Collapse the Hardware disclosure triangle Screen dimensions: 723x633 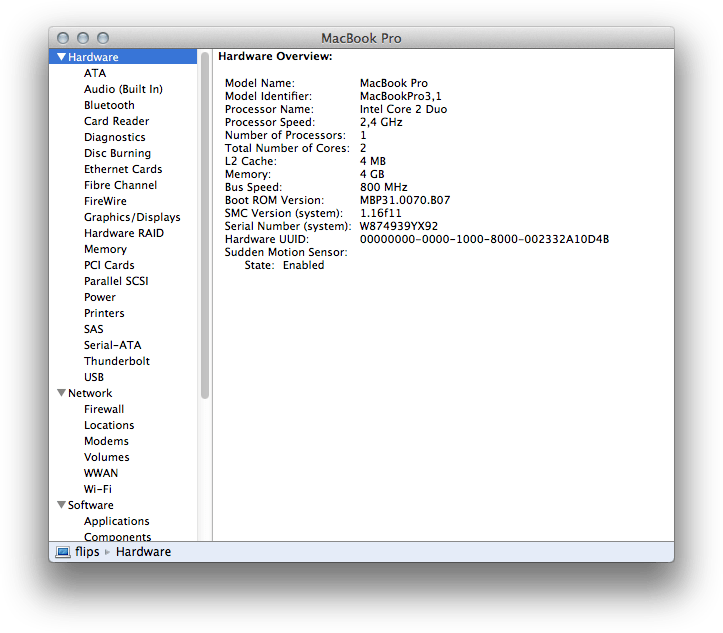point(61,57)
